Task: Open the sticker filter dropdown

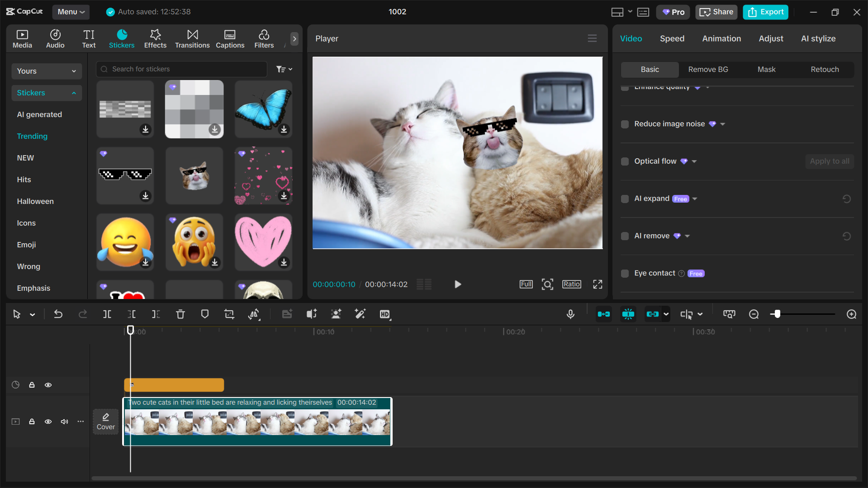Action: 284,69
